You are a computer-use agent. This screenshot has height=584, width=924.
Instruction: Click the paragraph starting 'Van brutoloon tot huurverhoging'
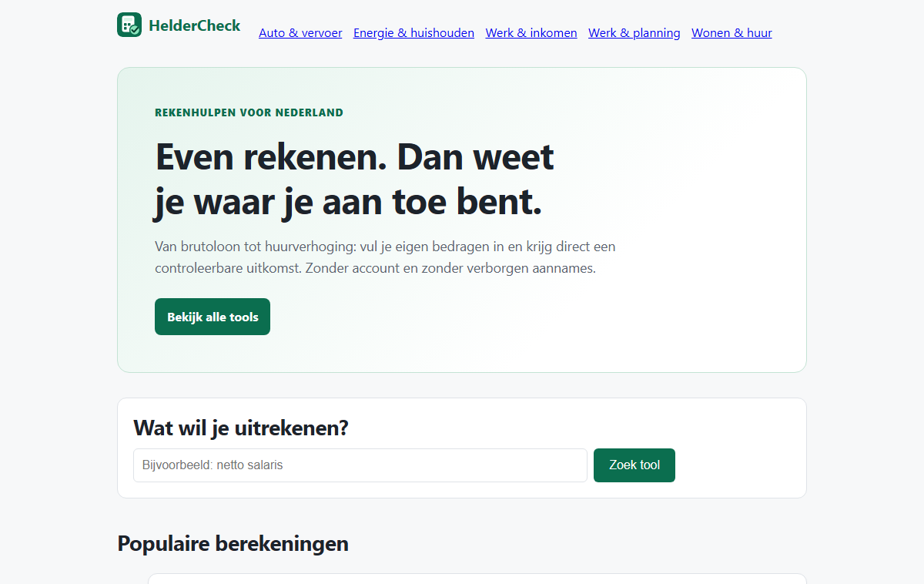[385, 257]
